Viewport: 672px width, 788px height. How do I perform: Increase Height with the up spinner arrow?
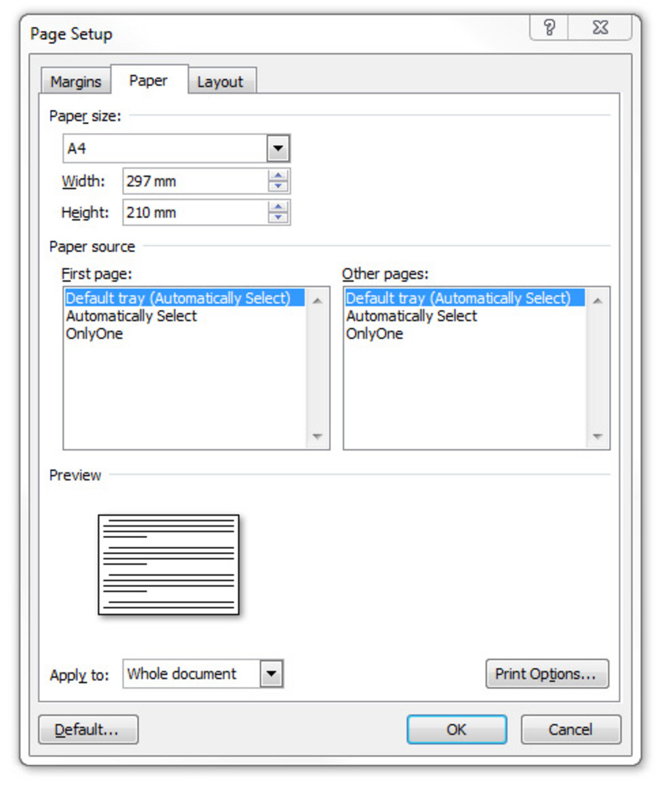278,208
